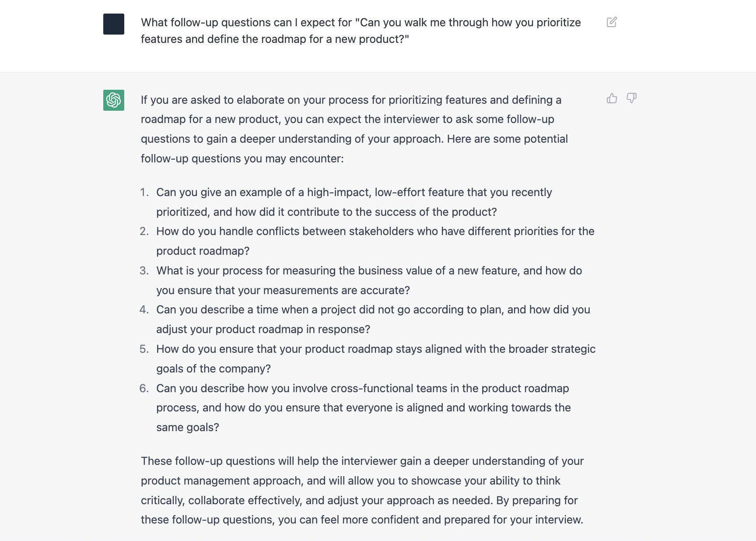Click the dark user avatar square

click(114, 24)
